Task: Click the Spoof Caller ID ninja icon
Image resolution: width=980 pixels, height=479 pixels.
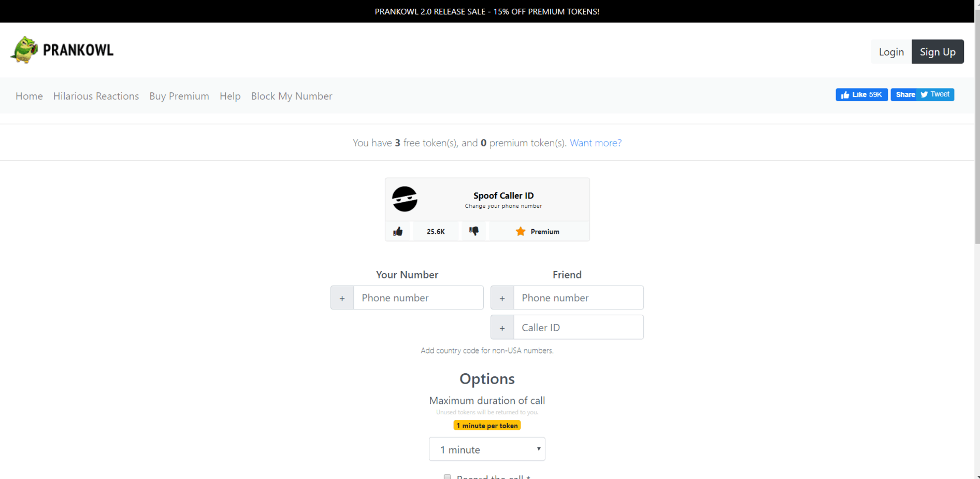Action: pos(405,199)
